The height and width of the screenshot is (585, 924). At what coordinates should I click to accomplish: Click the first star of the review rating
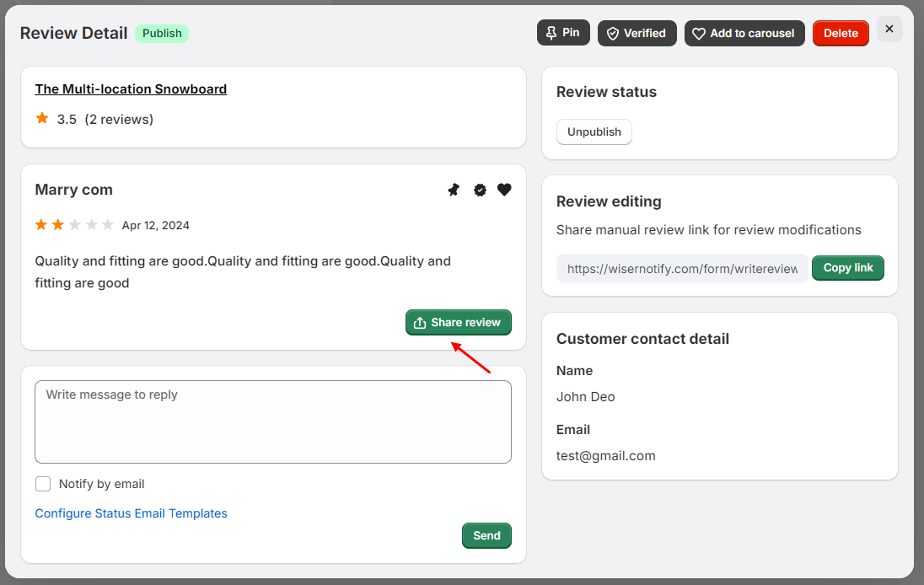[41, 225]
